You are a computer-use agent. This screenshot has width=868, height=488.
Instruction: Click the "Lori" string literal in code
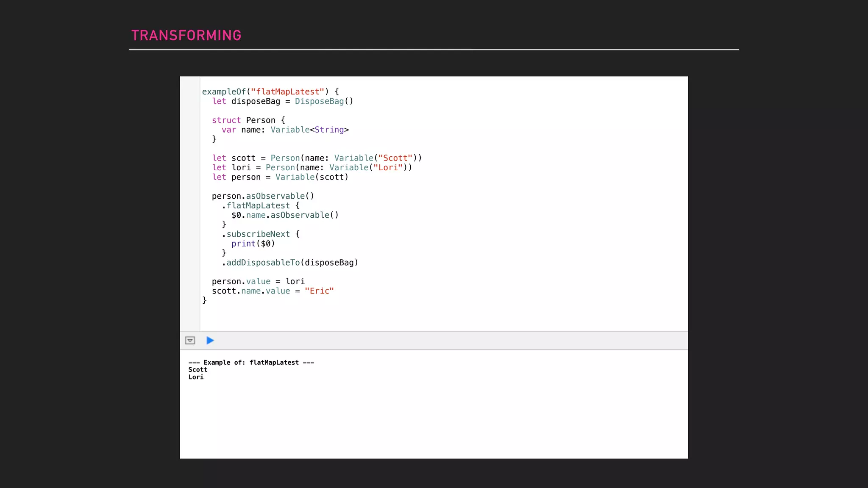(x=388, y=168)
